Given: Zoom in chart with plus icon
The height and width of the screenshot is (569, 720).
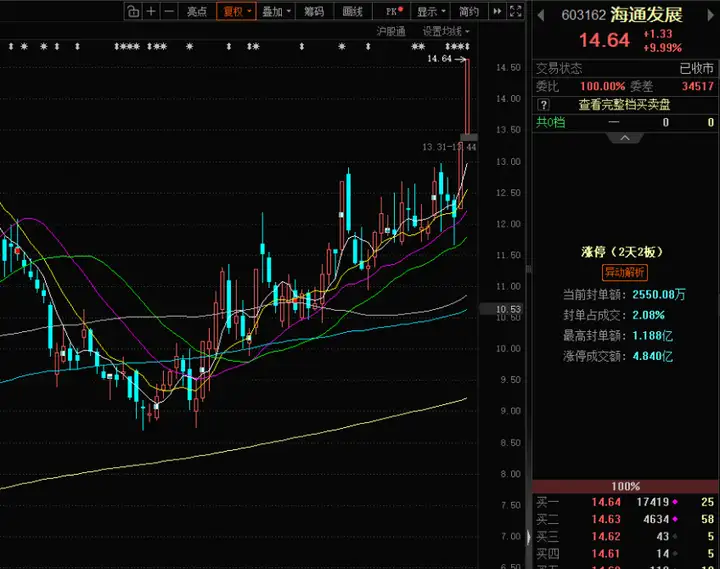Looking at the screenshot, I should pyautogui.click(x=151, y=11).
